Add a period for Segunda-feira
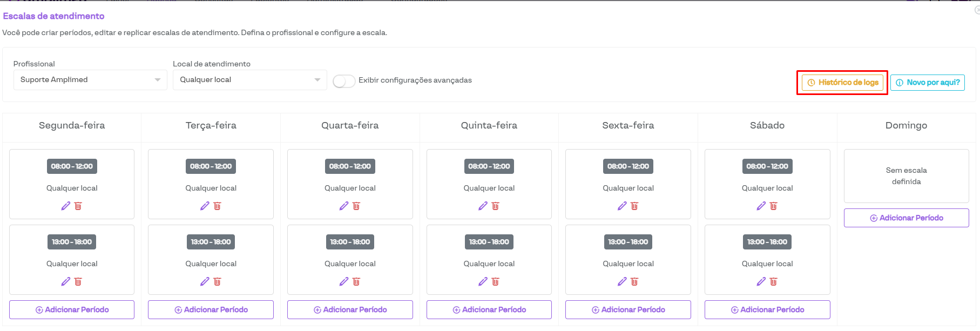The height and width of the screenshot is (331, 980). 72,310
